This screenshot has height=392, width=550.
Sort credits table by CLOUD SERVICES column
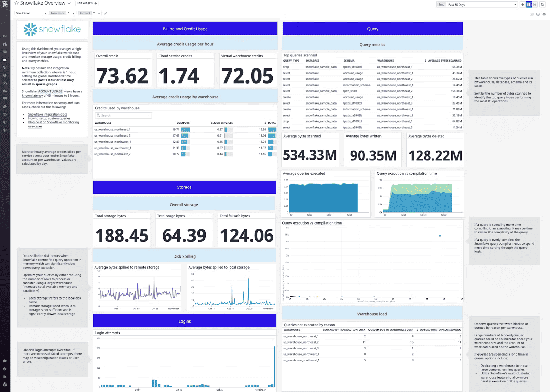pos(222,123)
